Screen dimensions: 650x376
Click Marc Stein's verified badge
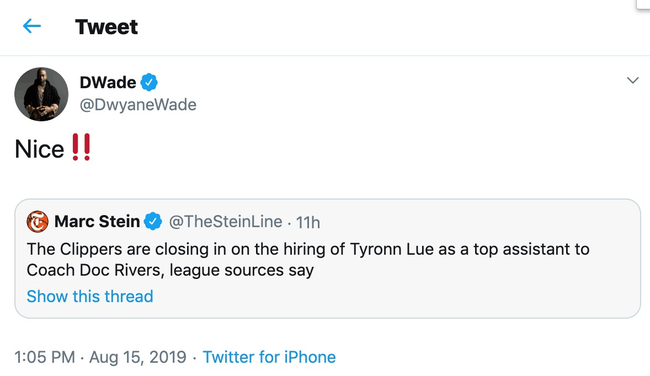pos(153,221)
